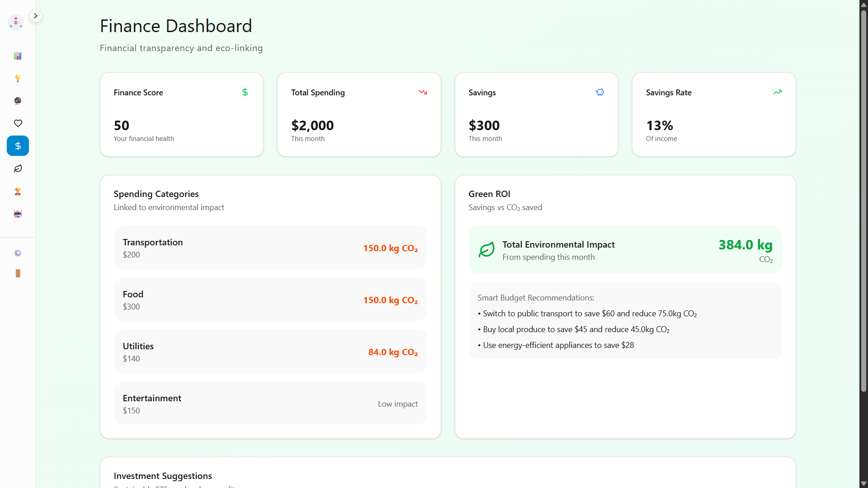Click the app logo in sidebar
This screenshot has width=868, height=488.
coord(16,22)
